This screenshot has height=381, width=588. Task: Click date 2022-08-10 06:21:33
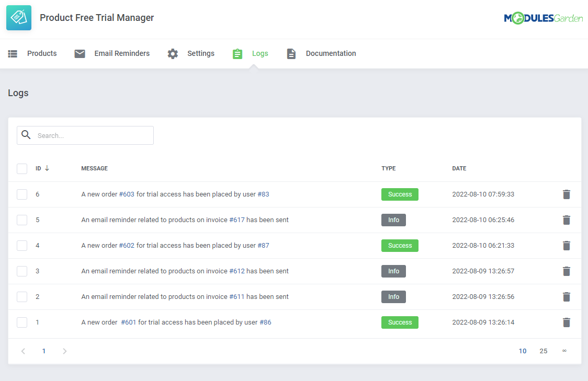pos(483,246)
